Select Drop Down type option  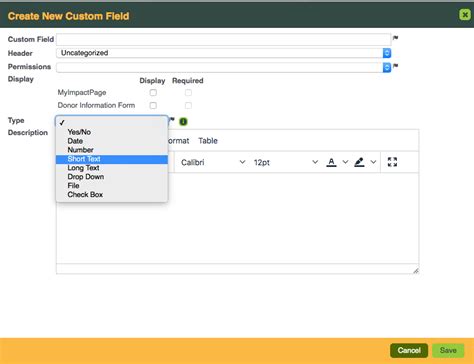[112, 177]
